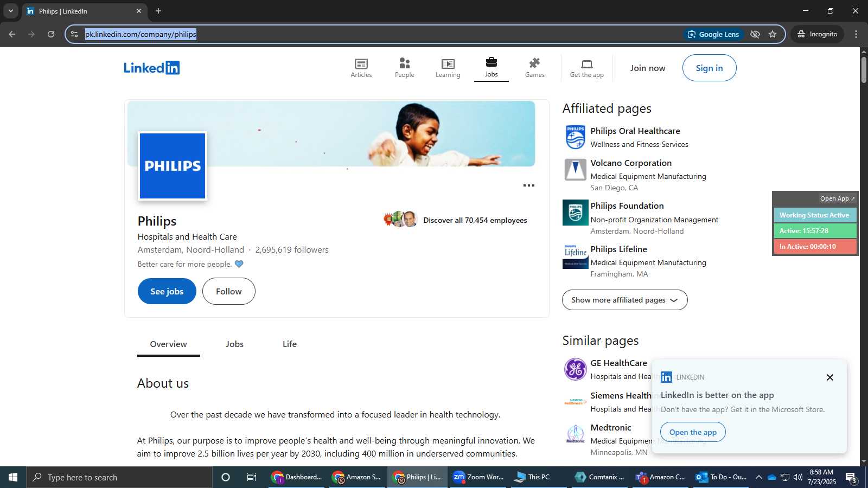Click Discover all 70,454 employees link
The image size is (868, 488).
[475, 220]
